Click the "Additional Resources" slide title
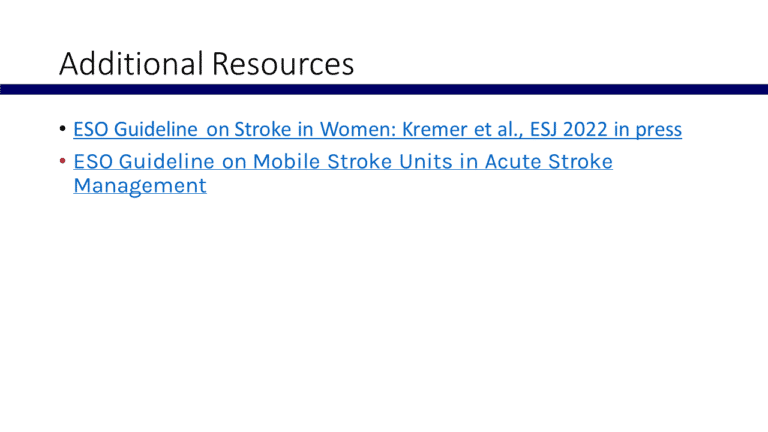 pyautogui.click(x=206, y=64)
